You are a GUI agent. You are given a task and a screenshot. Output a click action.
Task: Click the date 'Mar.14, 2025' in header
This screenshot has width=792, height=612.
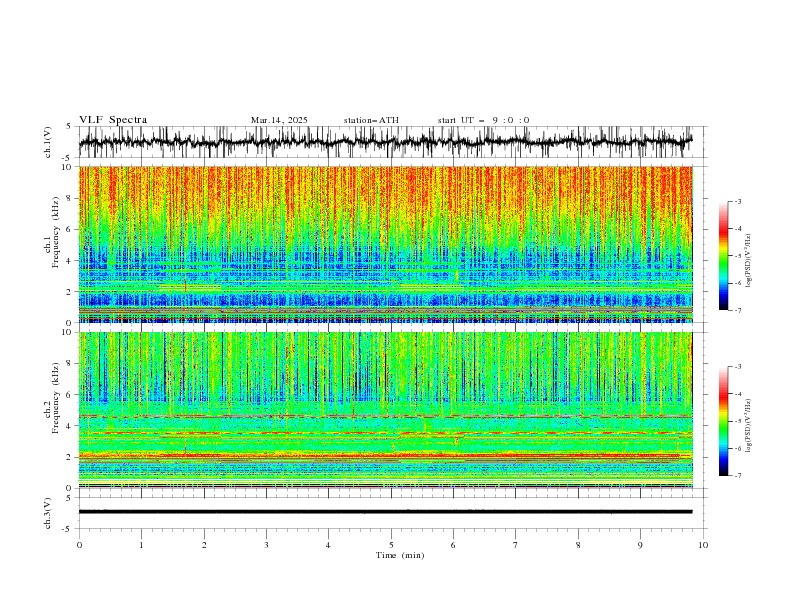coord(279,120)
